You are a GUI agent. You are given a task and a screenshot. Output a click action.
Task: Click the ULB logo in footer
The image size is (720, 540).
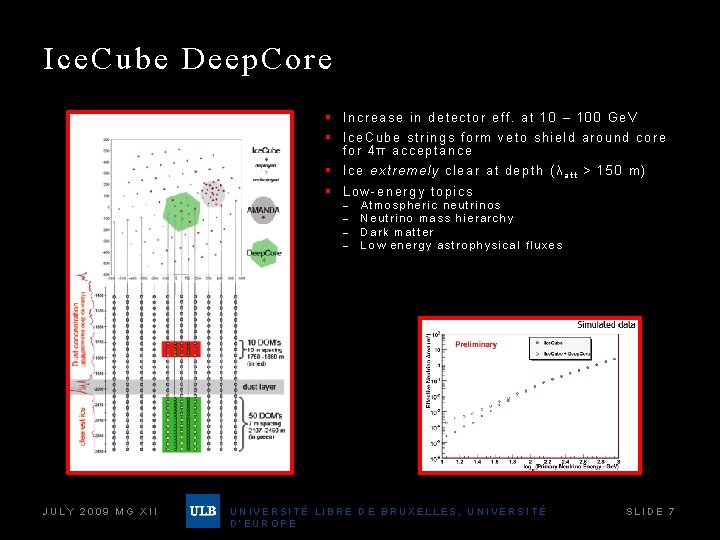(202, 511)
